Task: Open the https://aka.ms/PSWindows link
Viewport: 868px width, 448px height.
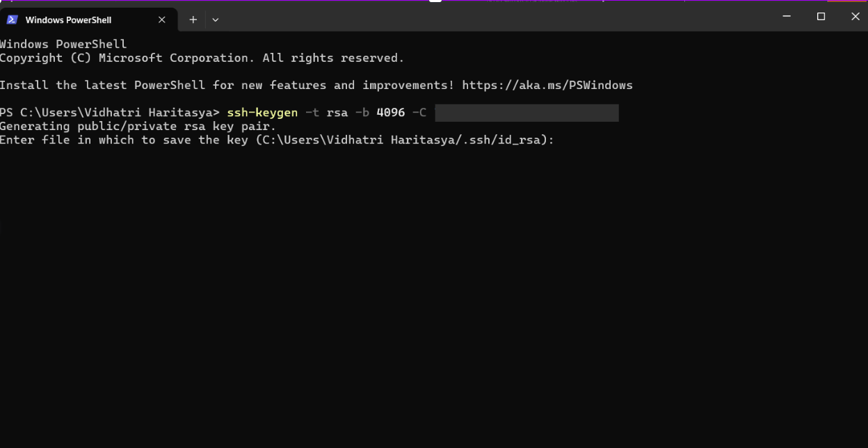Action: click(547, 86)
